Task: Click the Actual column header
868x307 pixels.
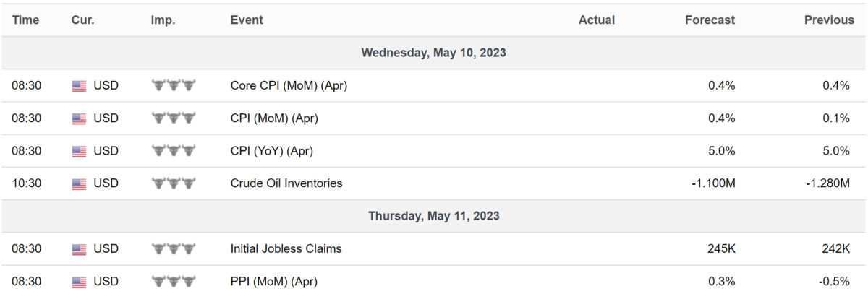Action: click(x=597, y=20)
